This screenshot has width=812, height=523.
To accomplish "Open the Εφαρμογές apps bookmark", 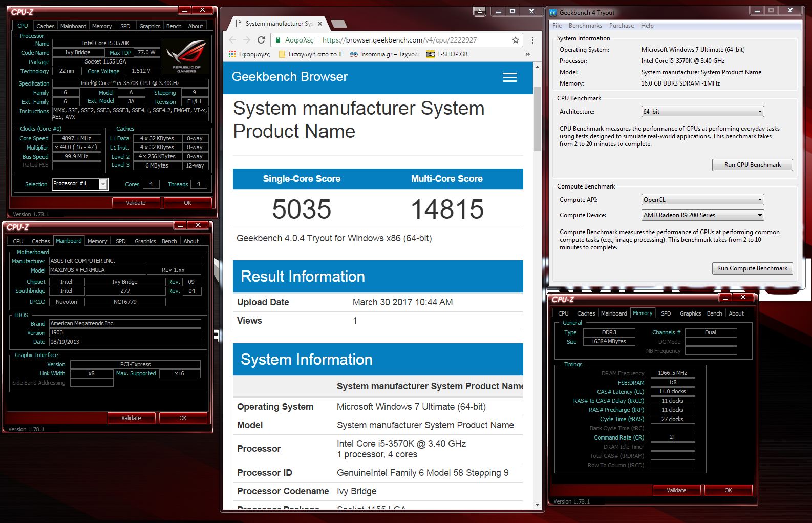I will pyautogui.click(x=249, y=54).
